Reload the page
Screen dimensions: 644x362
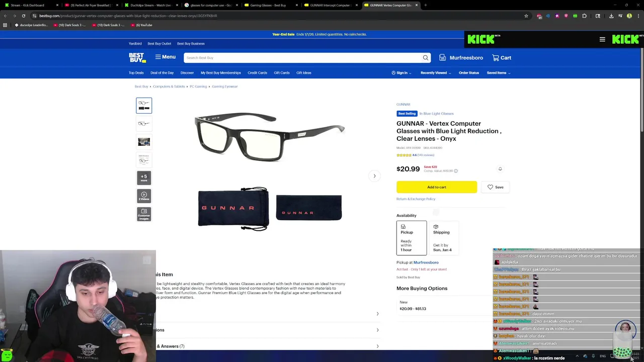23,16
